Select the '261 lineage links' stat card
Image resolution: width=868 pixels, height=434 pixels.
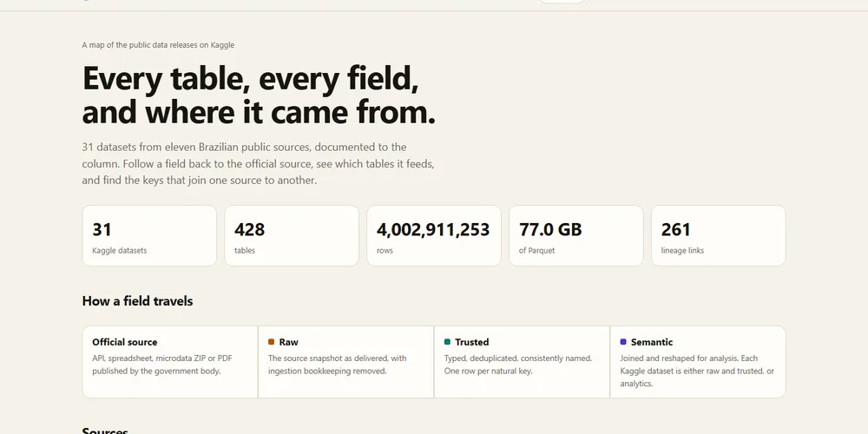click(x=719, y=236)
